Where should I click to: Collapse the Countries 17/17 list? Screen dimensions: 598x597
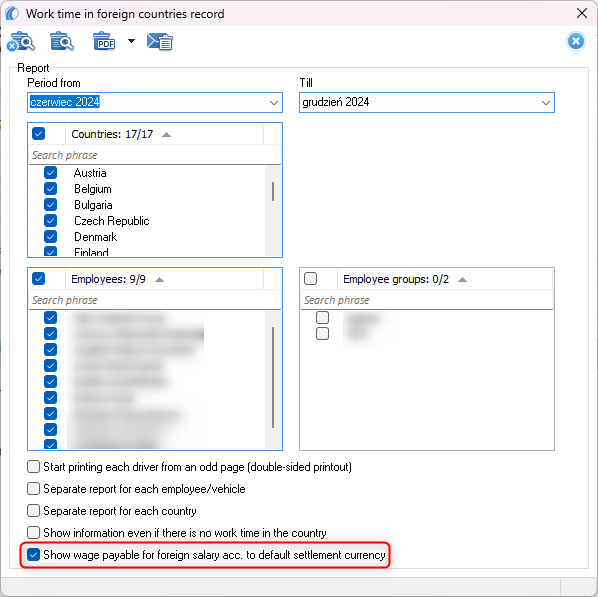[166, 135]
